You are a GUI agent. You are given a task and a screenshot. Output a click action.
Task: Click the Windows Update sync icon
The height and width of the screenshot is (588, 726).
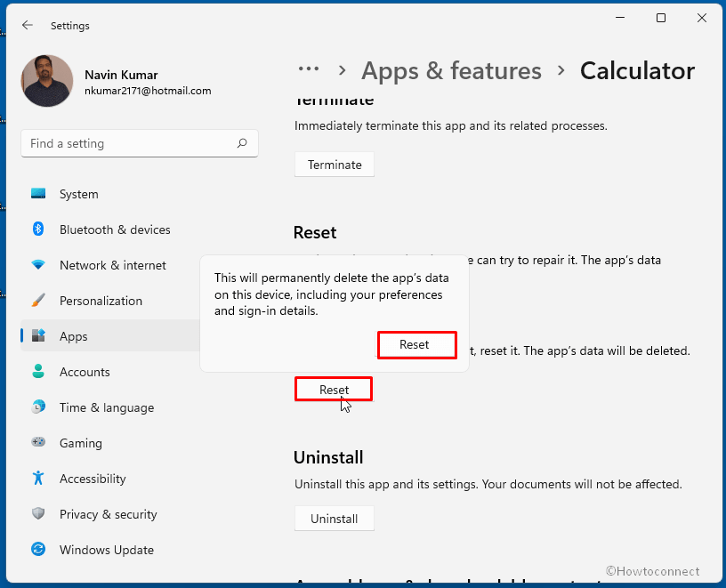38,549
